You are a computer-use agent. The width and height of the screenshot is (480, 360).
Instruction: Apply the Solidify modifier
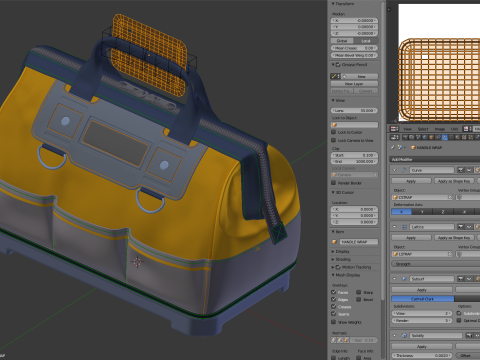point(422,347)
